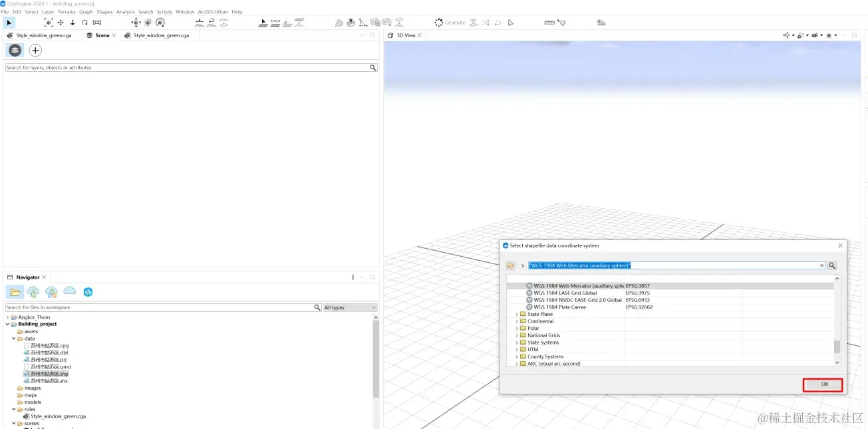Viewport: 868px width, 429px height.
Task: Clear the coordinate system search field
Action: point(822,265)
